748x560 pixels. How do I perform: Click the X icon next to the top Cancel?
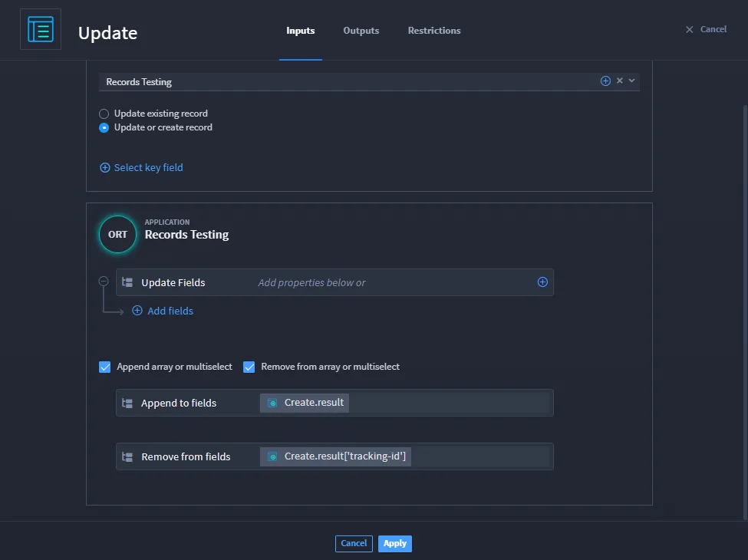coord(690,30)
